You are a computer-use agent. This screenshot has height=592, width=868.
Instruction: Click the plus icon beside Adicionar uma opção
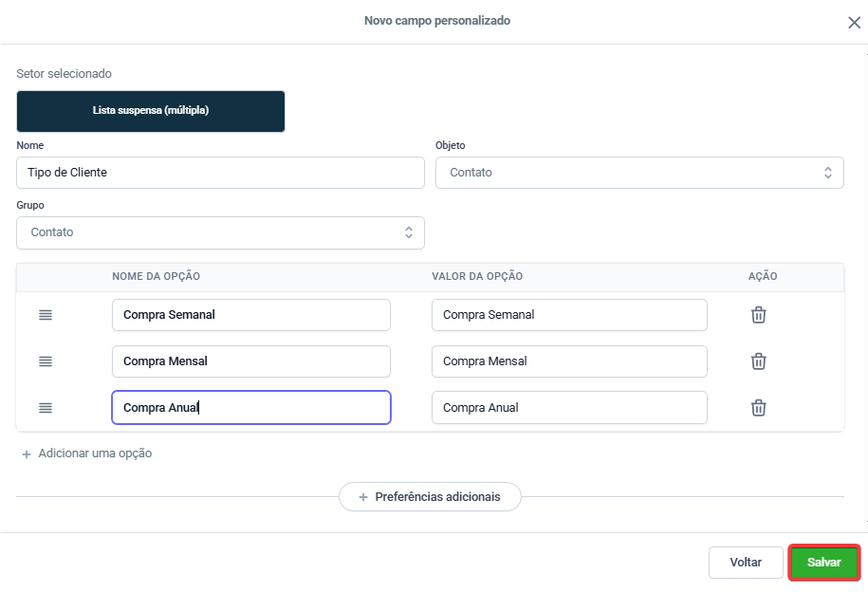point(27,453)
